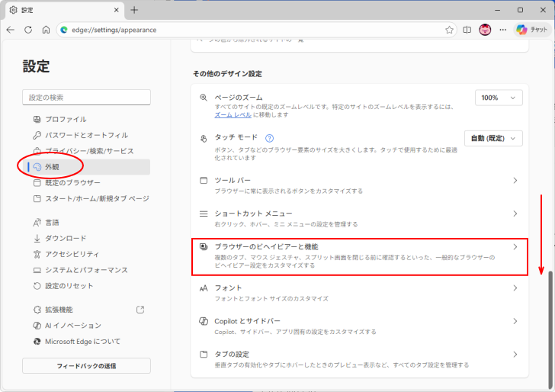Click フォントとフォント サイズのカスタマイズ text
Image resolution: width=555 pixels, height=392 pixels.
click(x=271, y=299)
